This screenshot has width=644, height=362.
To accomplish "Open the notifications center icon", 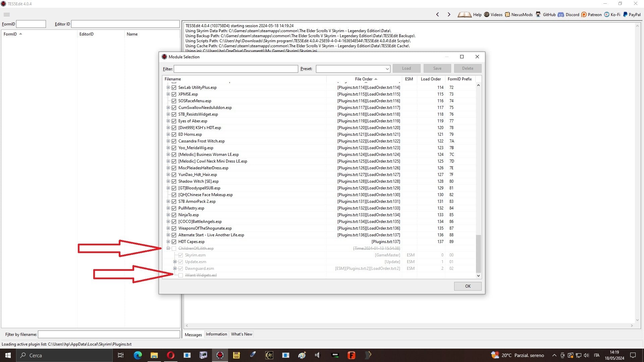I will coord(633,355).
